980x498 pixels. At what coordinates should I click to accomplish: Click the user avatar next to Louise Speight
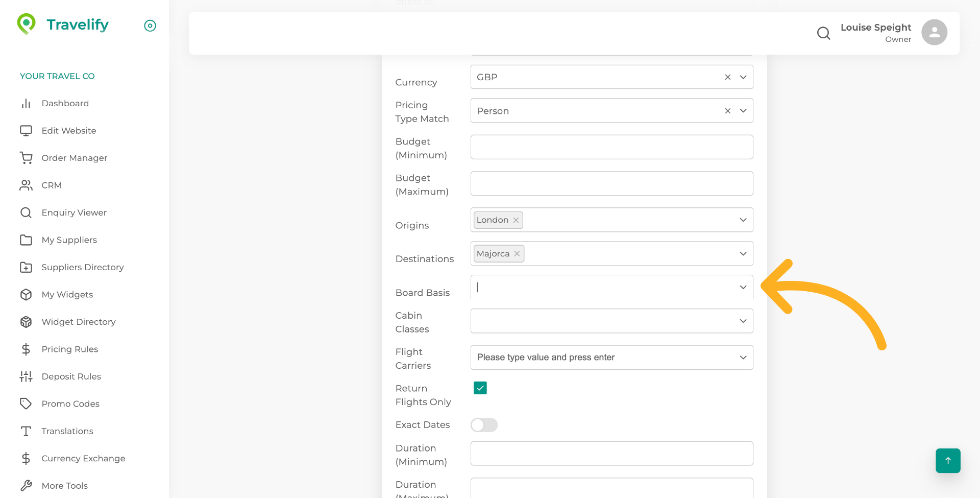pos(934,32)
